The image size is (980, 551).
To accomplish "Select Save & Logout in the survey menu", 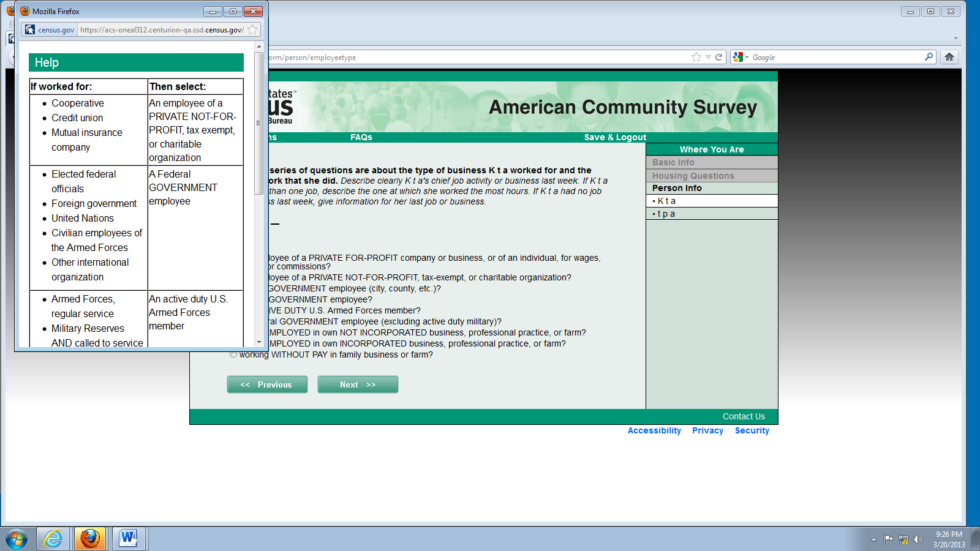I will pyautogui.click(x=615, y=137).
